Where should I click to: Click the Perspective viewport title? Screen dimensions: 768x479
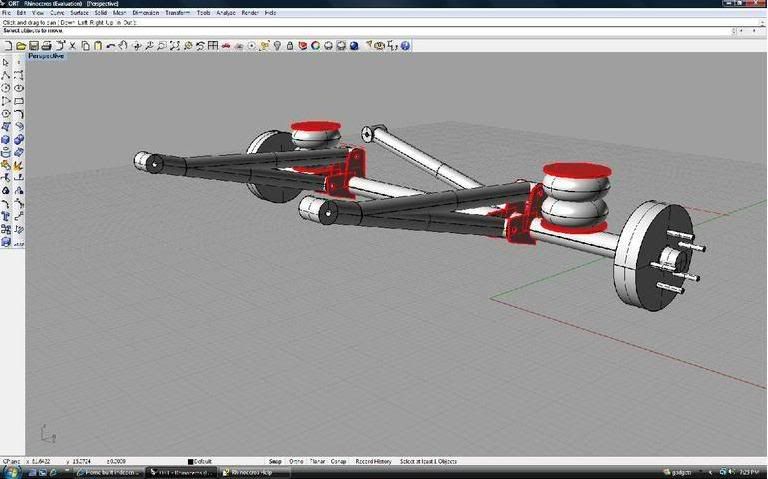pos(46,56)
